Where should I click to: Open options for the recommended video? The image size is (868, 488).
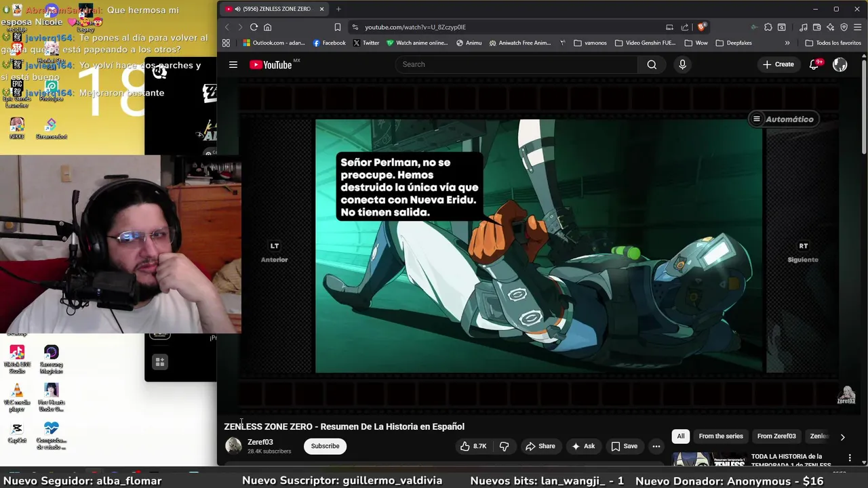tap(850, 459)
